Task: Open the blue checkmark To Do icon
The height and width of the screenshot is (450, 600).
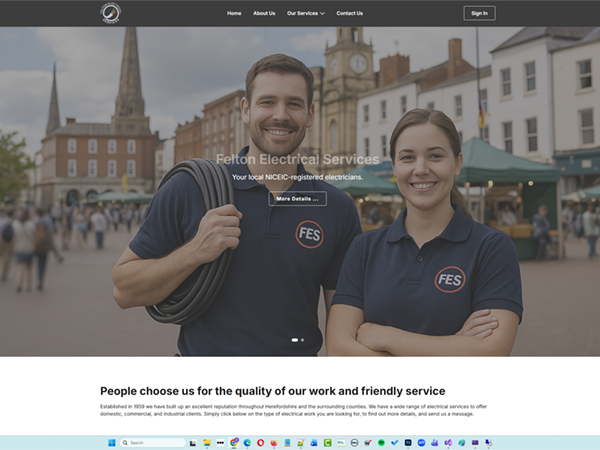Action: pos(395,443)
